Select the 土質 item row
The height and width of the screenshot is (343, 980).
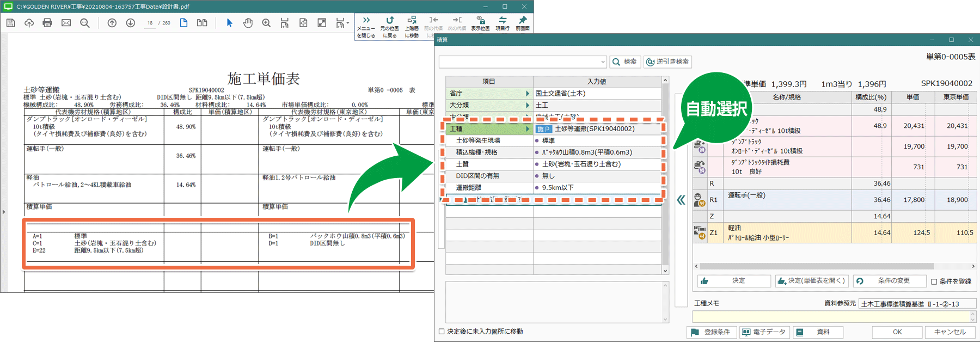[x=553, y=164]
